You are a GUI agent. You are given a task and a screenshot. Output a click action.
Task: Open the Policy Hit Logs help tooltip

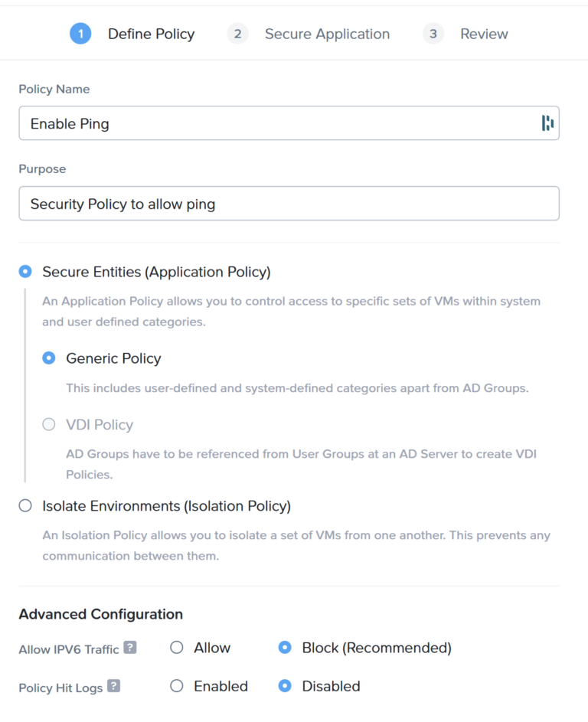click(x=116, y=687)
